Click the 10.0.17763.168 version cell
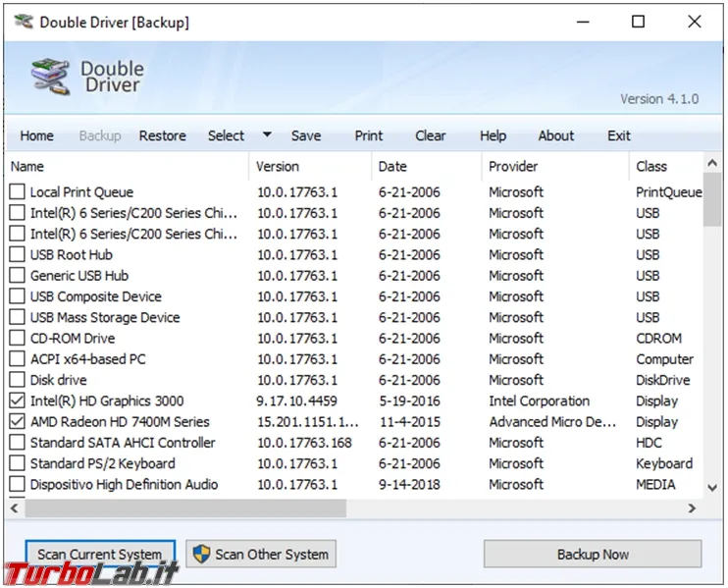Viewport: 728px width, 588px height. coord(304,443)
